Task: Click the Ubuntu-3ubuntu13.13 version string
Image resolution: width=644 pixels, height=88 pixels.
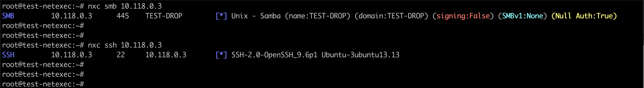Action: 360,55
